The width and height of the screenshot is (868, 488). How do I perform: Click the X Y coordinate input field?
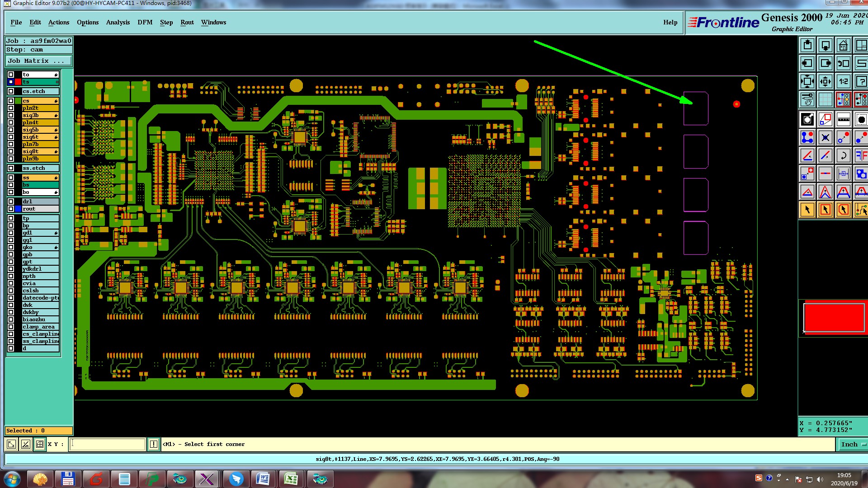pyautogui.click(x=108, y=444)
